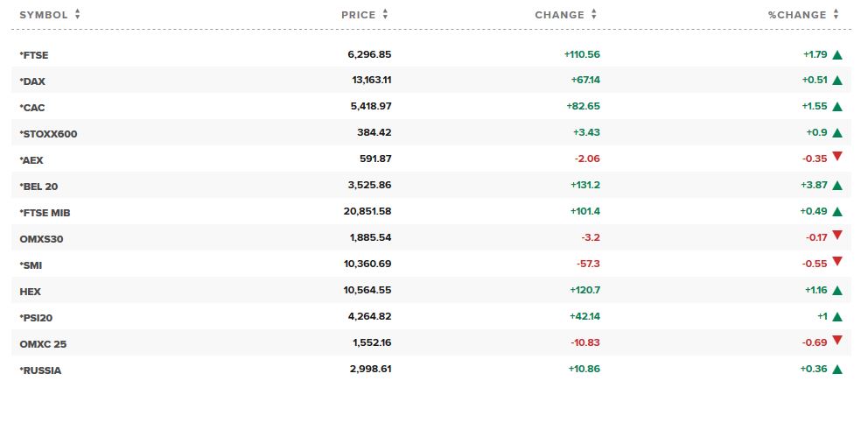Click the SMI change value -57.3

tap(589, 264)
